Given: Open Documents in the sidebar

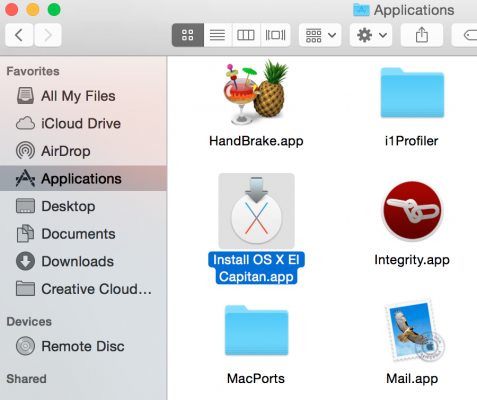Looking at the screenshot, I should tap(83, 234).
